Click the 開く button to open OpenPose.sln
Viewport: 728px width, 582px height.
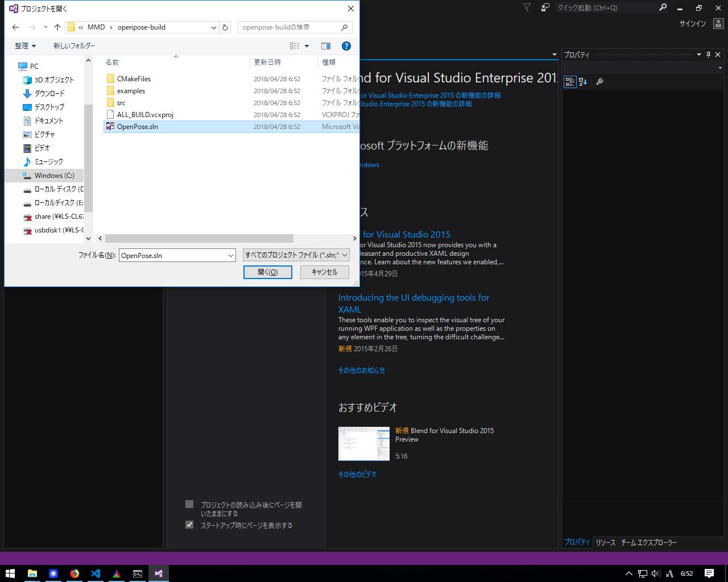[267, 272]
